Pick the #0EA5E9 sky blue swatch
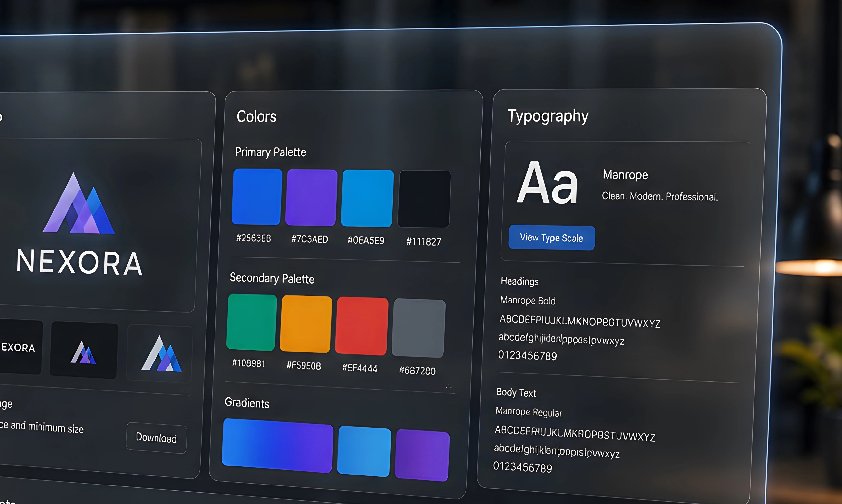Image resolution: width=842 pixels, height=504 pixels. [367, 198]
